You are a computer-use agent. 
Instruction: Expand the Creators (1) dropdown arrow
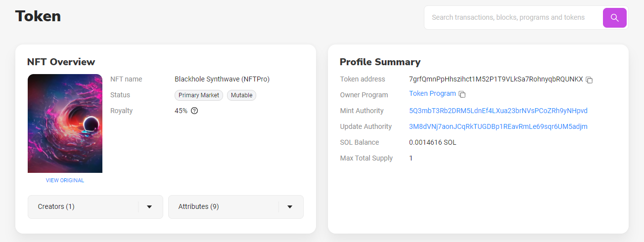(149, 207)
